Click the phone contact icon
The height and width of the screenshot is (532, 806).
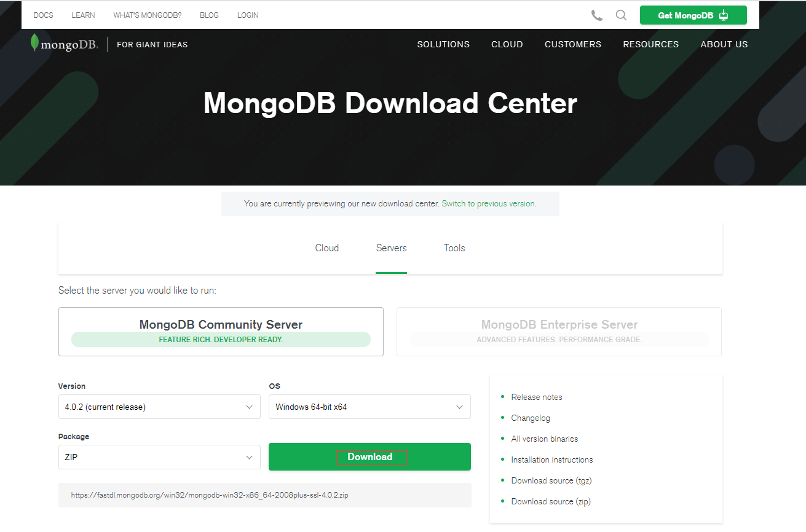click(596, 15)
